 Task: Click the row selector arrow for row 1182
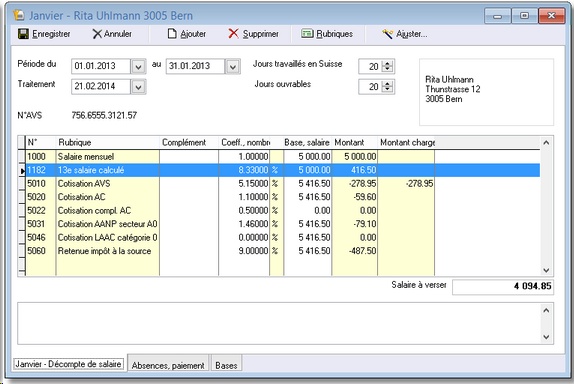[x=22, y=171]
